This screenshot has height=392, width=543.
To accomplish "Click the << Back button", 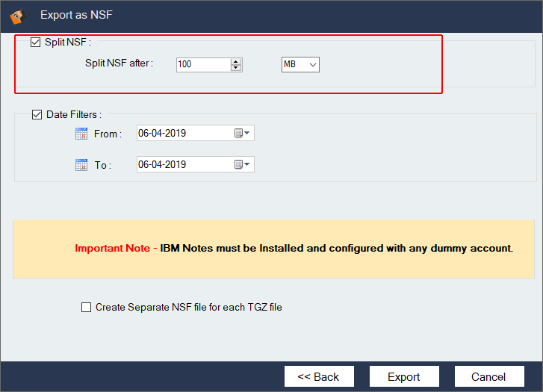I will pyautogui.click(x=318, y=376).
